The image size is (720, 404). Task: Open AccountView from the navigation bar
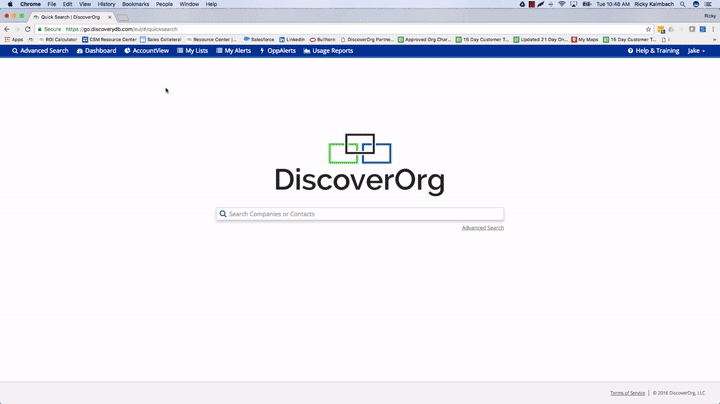click(146, 51)
